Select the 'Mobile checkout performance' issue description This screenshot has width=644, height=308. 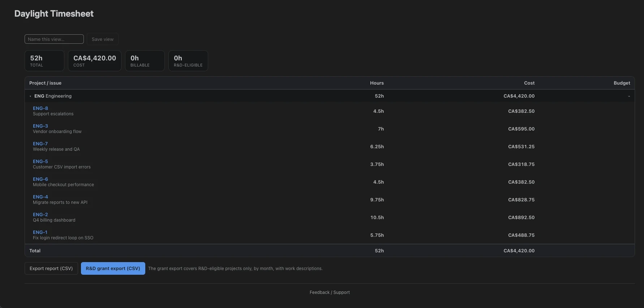pos(63,185)
